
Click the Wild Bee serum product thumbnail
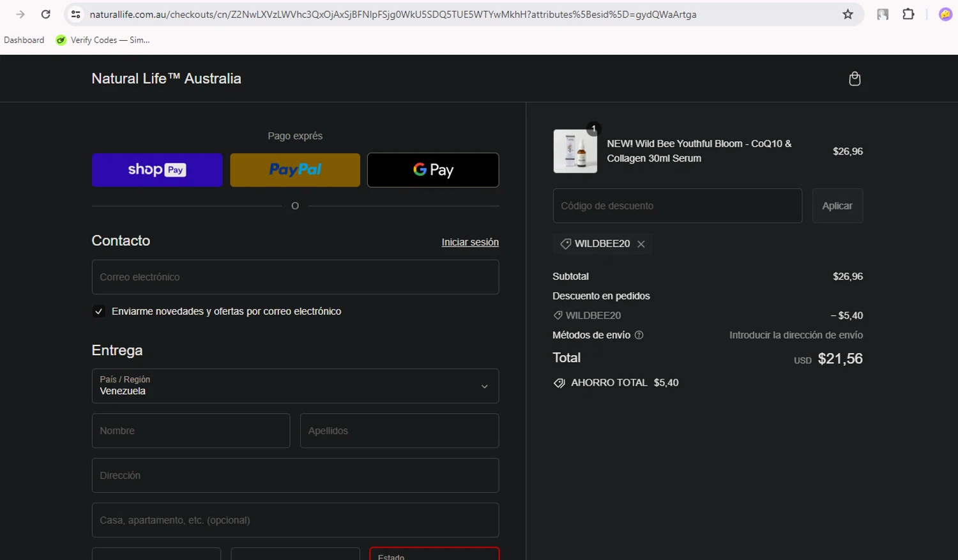point(575,151)
